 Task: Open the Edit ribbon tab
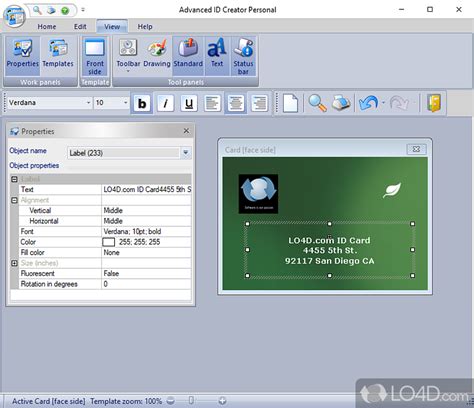coord(80,27)
